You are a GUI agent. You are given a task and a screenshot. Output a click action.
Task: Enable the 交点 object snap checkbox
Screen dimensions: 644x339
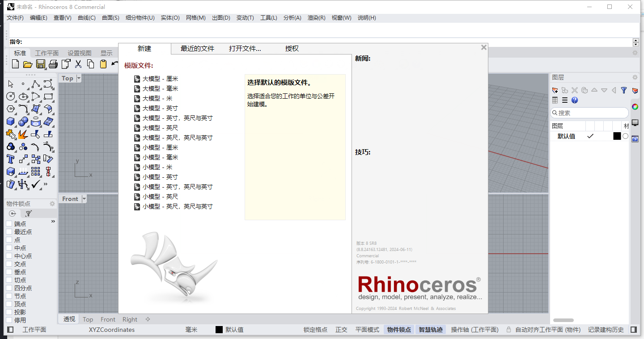coord(9,264)
